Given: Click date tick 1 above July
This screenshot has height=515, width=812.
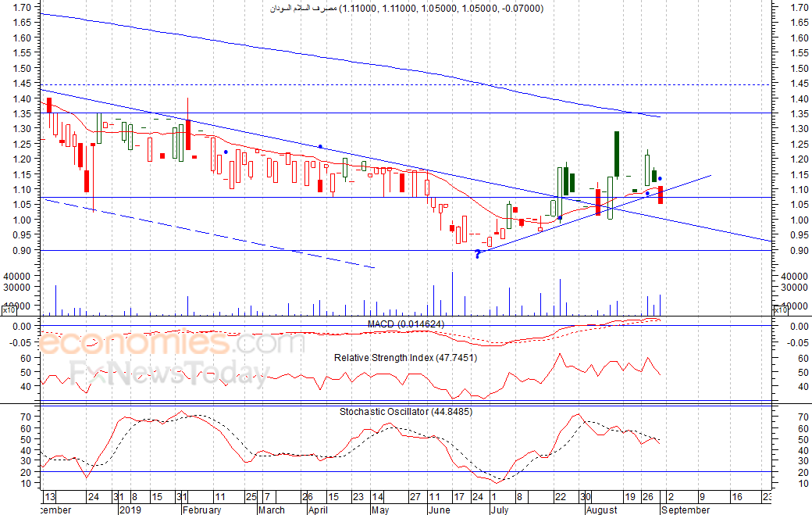Looking at the screenshot, I should [x=493, y=497].
